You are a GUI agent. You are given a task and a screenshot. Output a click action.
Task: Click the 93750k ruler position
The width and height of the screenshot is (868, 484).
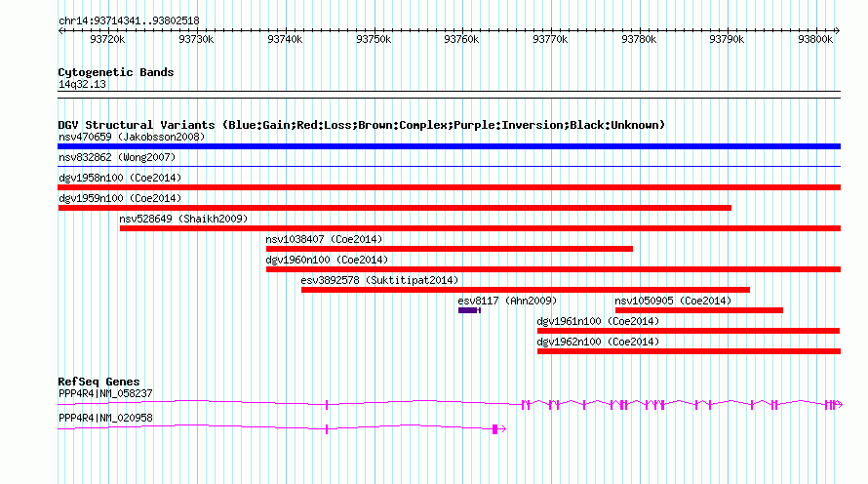374,39
